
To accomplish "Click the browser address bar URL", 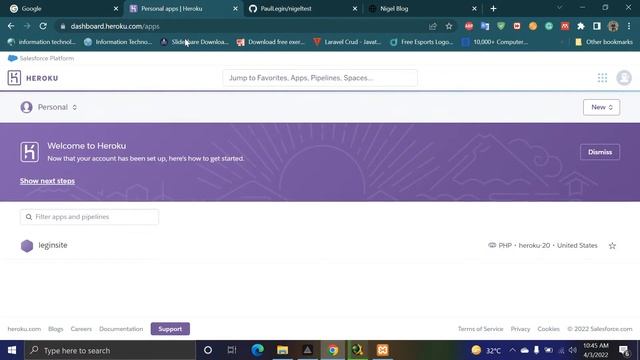I will (115, 26).
